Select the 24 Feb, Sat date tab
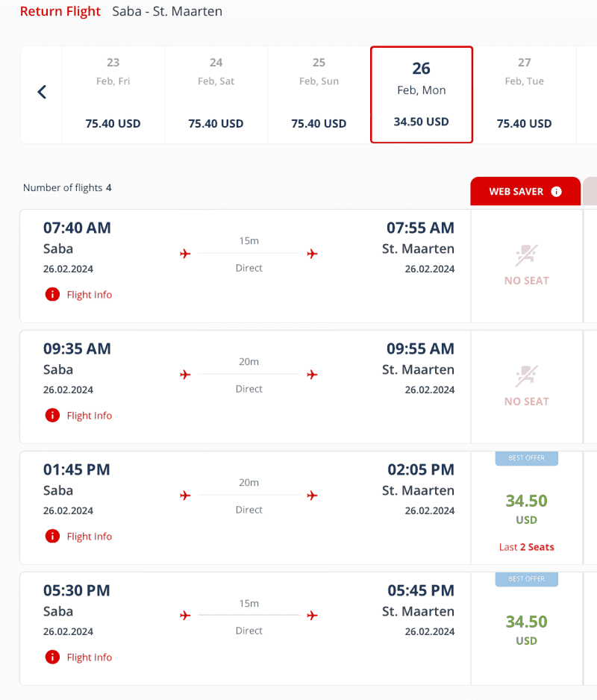Image resolution: width=597 pixels, height=700 pixels. (x=216, y=95)
